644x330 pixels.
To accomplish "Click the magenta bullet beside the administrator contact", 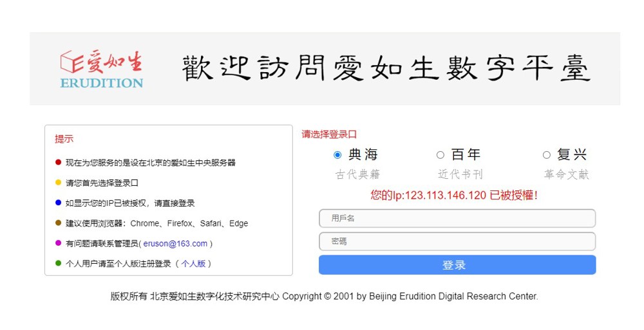I will (58, 243).
